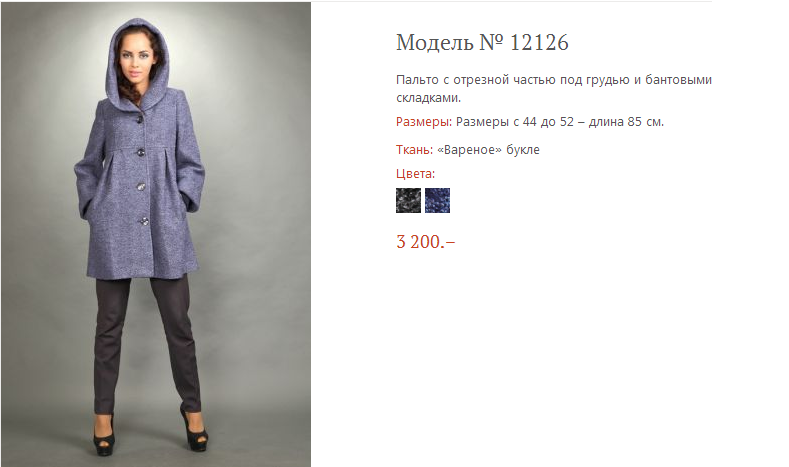Click the description starting with Пальто с отрезной
The height and width of the screenshot is (467, 789).
coord(554,89)
